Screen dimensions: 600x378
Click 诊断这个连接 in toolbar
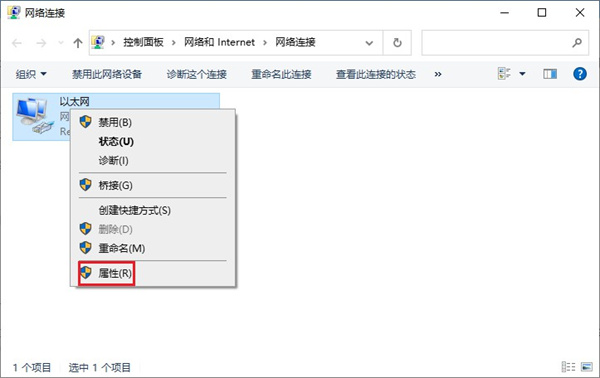coord(197,74)
